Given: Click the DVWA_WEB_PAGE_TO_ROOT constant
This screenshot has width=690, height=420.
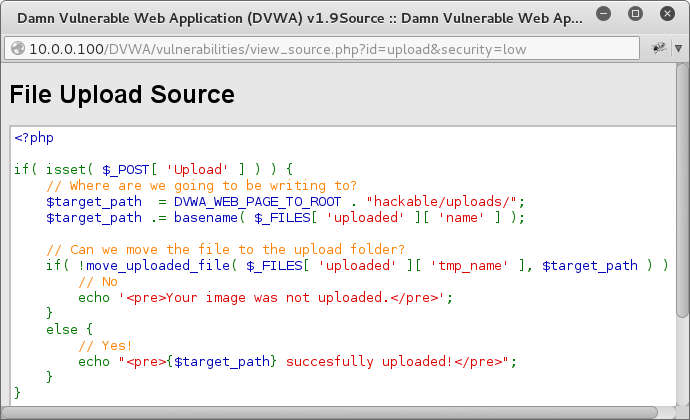Looking at the screenshot, I should pos(257,202).
